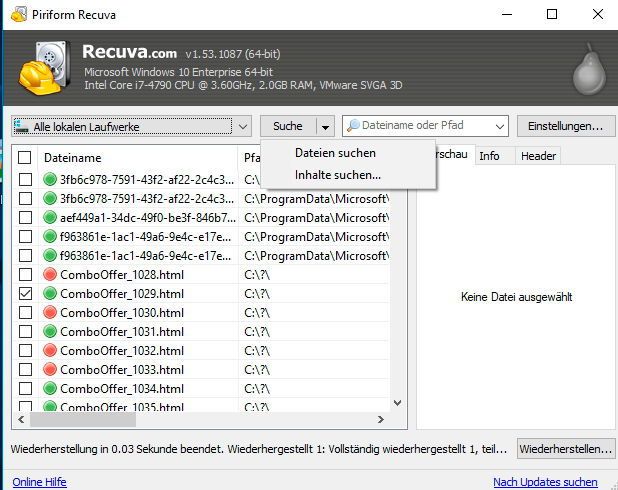Viewport: 618px width, 490px height.
Task: Maximize the Piriform Recuva window
Action: click(552, 14)
